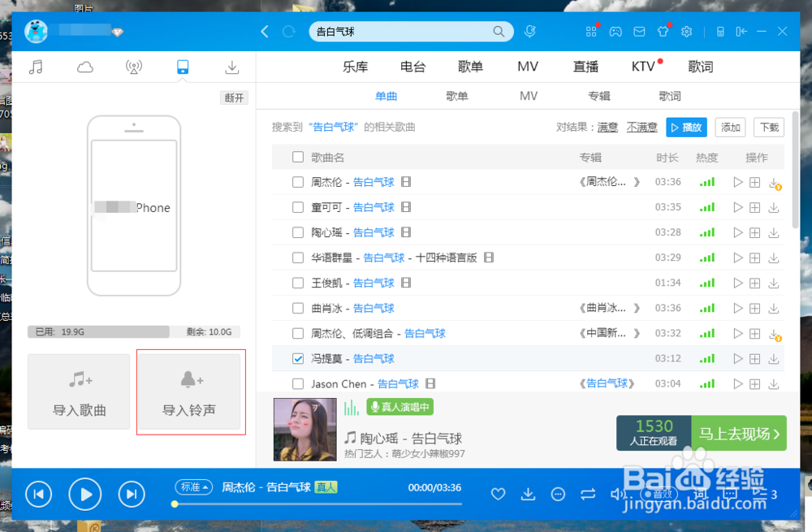Click the blue 播放 button
This screenshot has width=812, height=532.
click(x=686, y=128)
